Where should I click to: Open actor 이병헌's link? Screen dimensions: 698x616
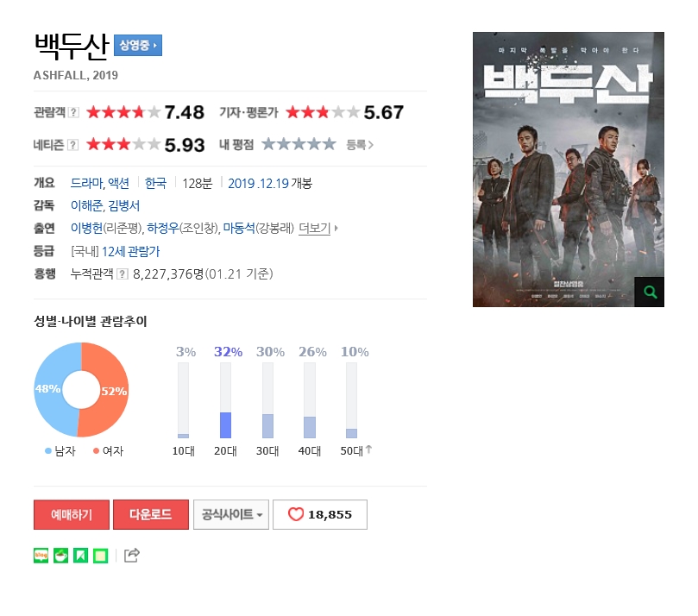click(x=86, y=229)
